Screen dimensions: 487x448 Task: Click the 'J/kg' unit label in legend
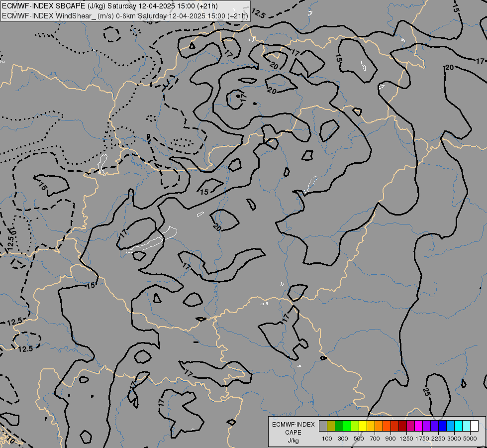293,441
